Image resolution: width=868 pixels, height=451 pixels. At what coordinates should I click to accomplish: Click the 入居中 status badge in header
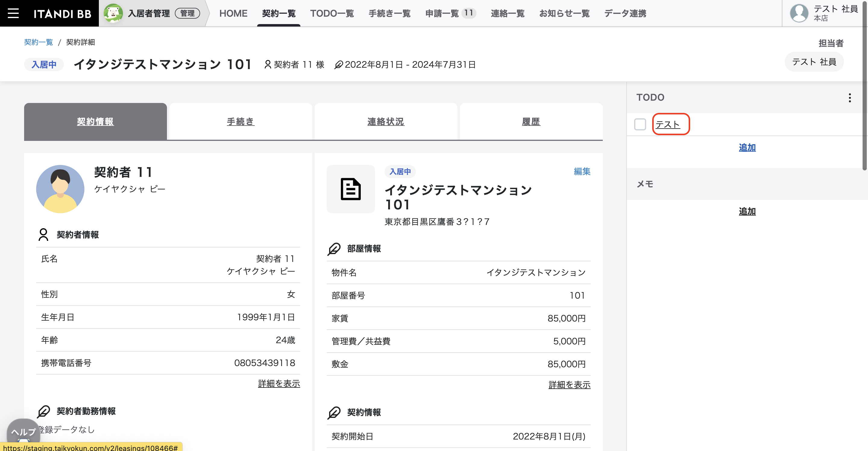click(x=44, y=64)
